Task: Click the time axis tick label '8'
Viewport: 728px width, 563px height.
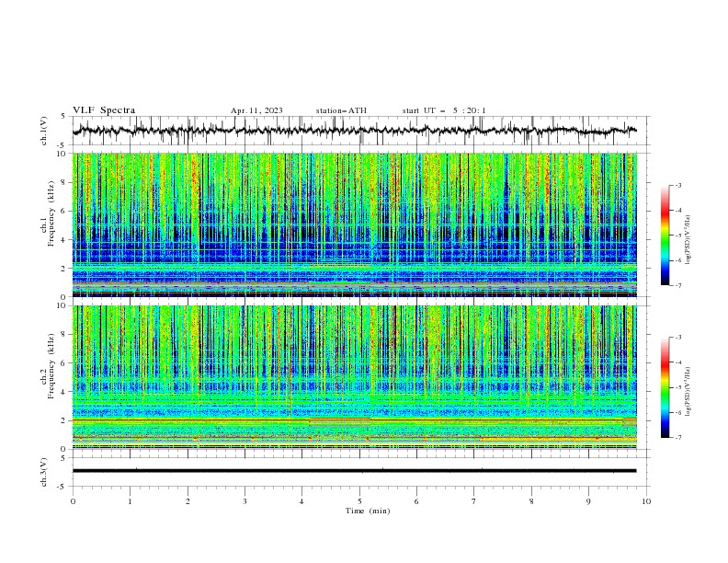Action: tap(531, 501)
